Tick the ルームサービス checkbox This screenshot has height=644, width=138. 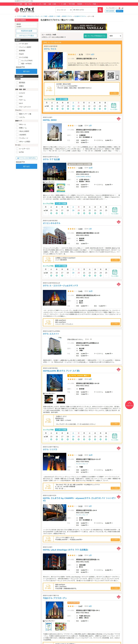tap(17, 149)
